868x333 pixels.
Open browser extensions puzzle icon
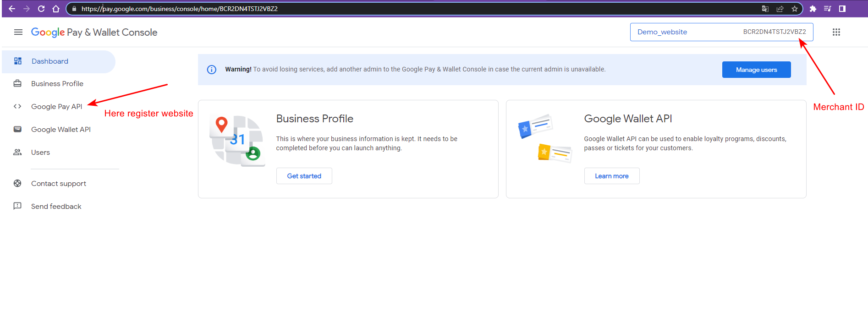point(813,9)
